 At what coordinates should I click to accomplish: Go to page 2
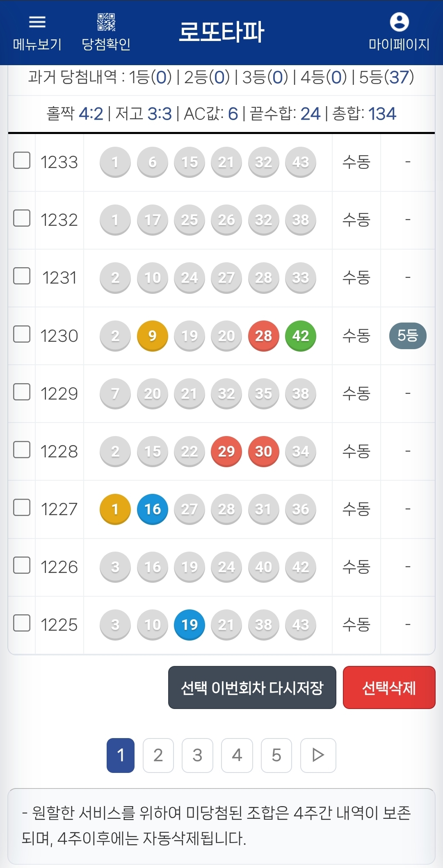click(x=158, y=755)
